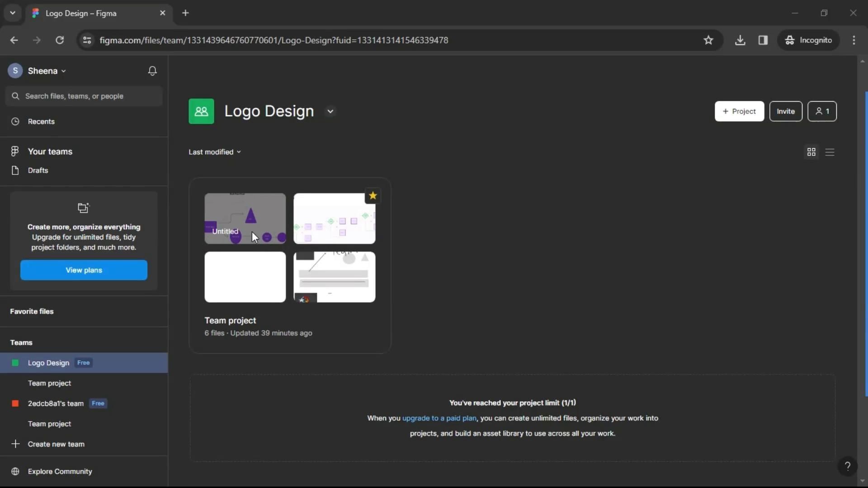Open Explore Community globe item
The image size is (868, 488).
tap(60, 471)
